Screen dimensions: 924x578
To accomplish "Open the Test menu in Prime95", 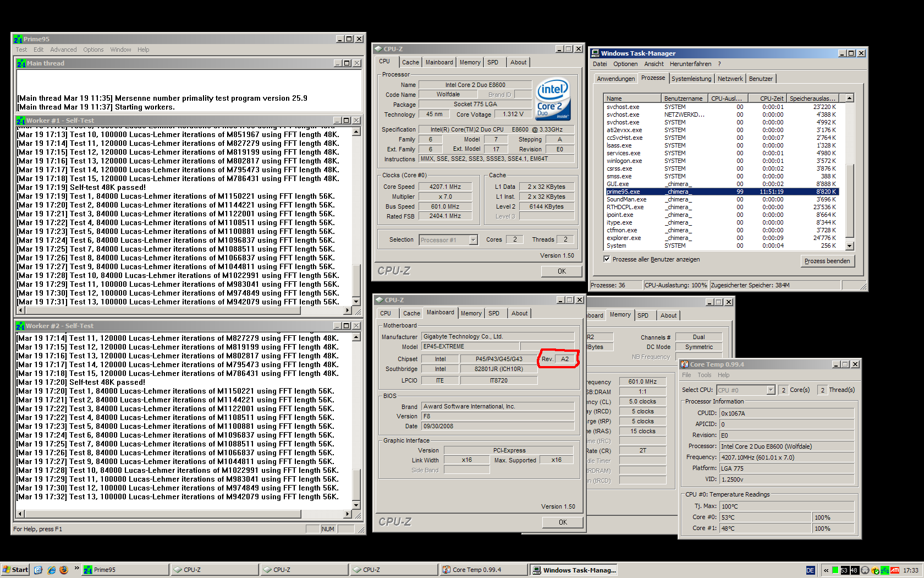I will click(x=21, y=50).
